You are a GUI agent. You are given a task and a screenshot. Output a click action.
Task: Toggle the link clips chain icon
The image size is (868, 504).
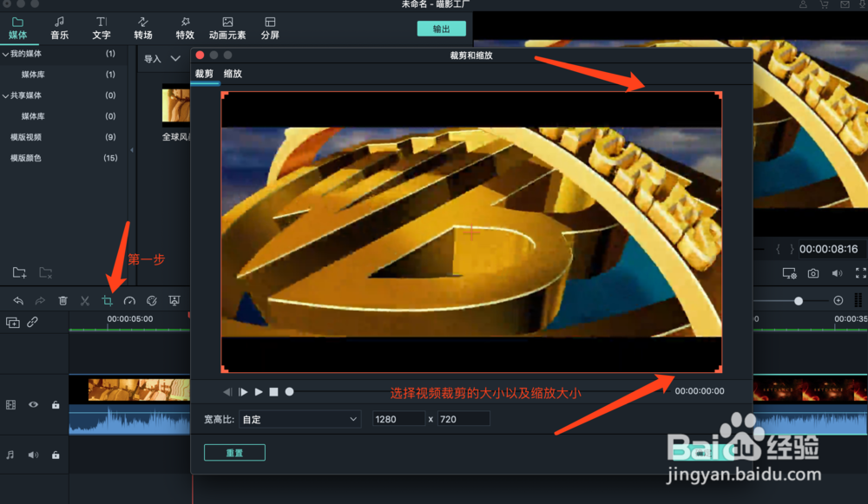(x=33, y=322)
